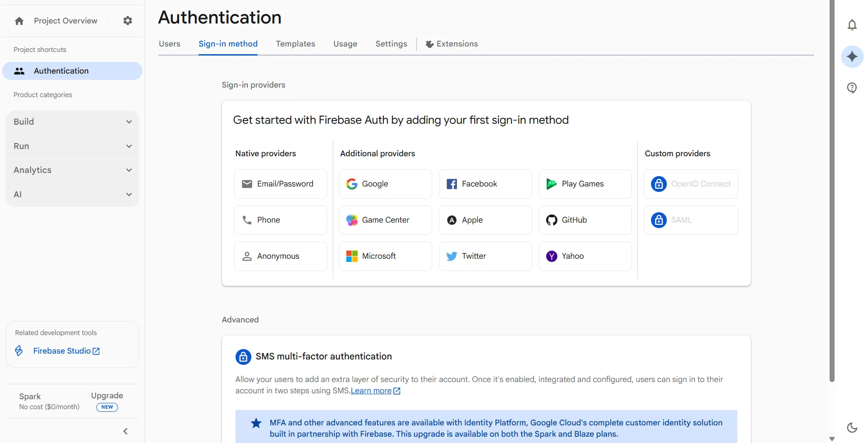Switch to the Users tab

tap(170, 44)
